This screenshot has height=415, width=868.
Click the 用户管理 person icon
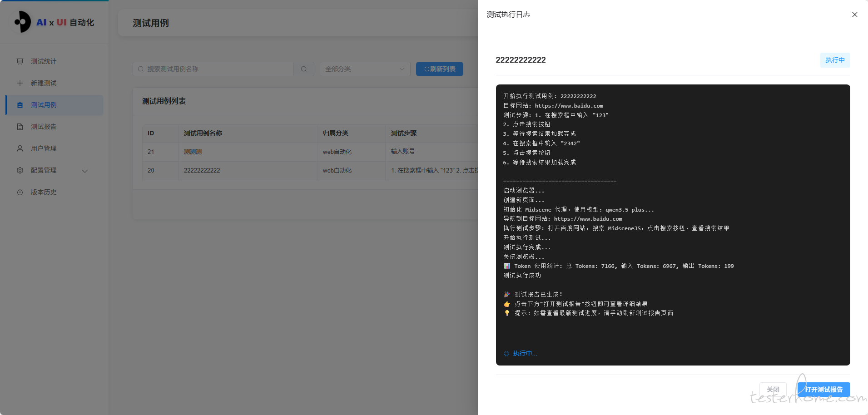coord(20,148)
